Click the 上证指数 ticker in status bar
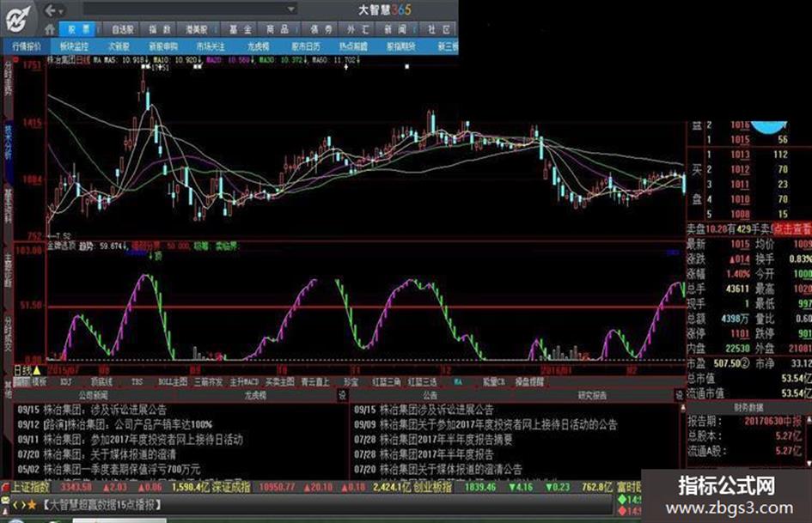 31,487
